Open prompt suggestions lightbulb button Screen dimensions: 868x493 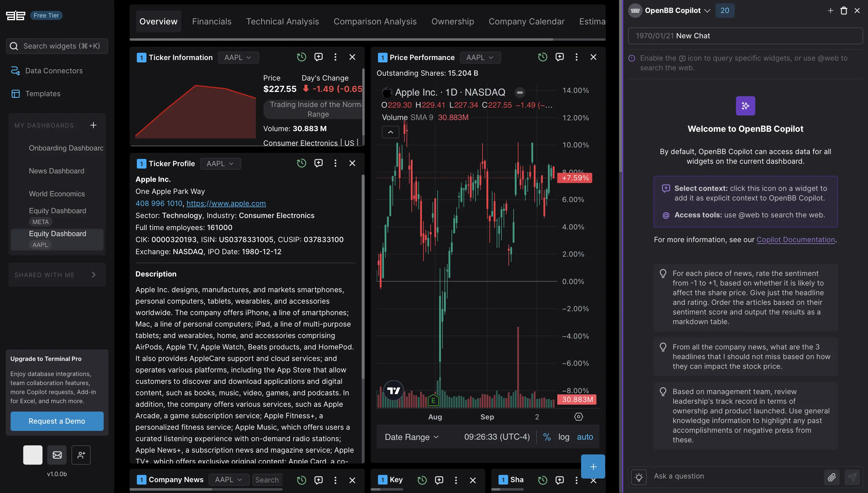(x=639, y=477)
